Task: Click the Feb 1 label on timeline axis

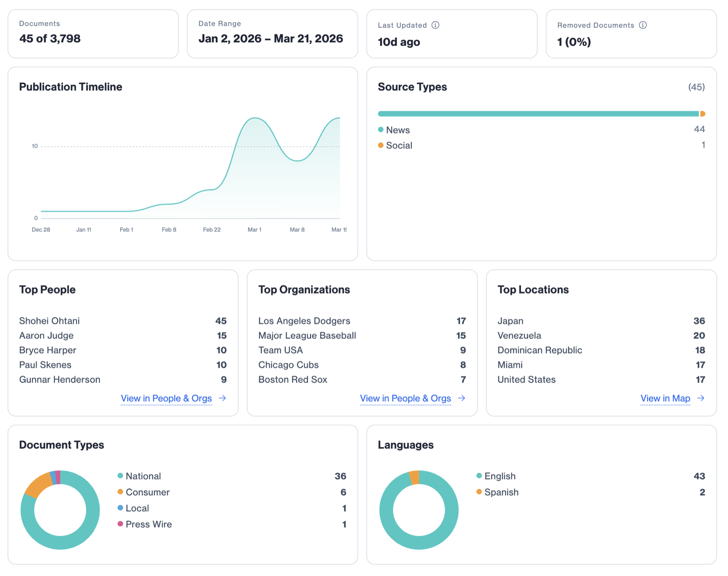Action: (126, 230)
